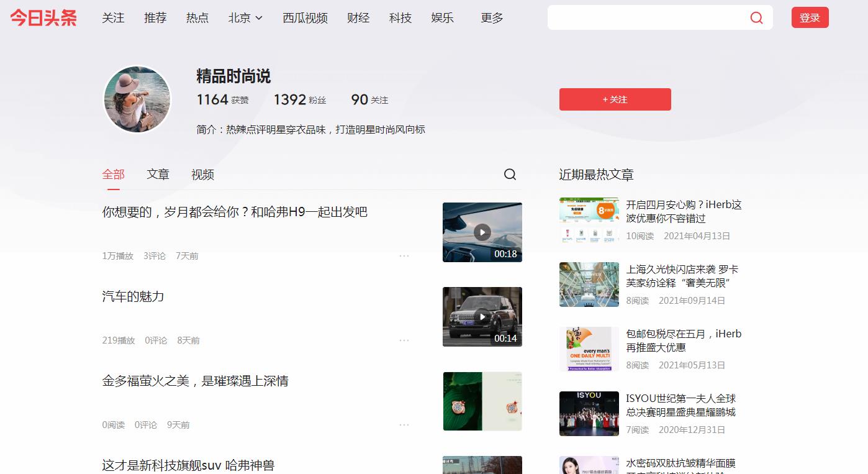Click 219播放 view count

coord(119,340)
